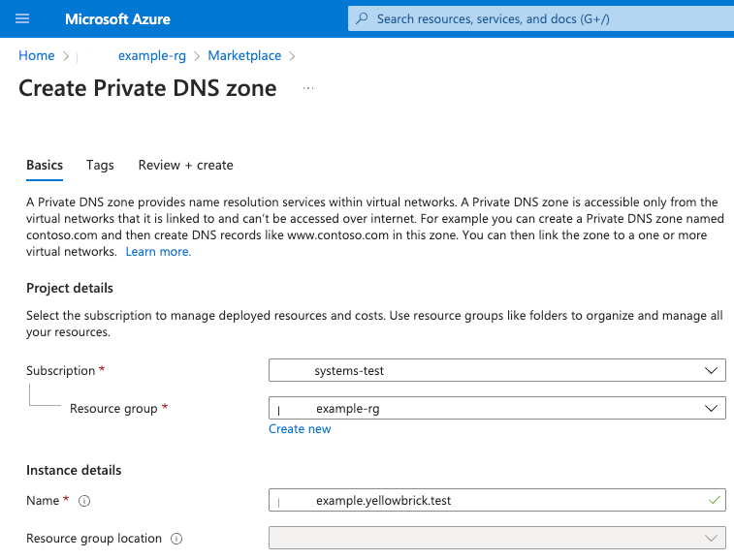
Task: Click the Name field label
Action: 43,501
